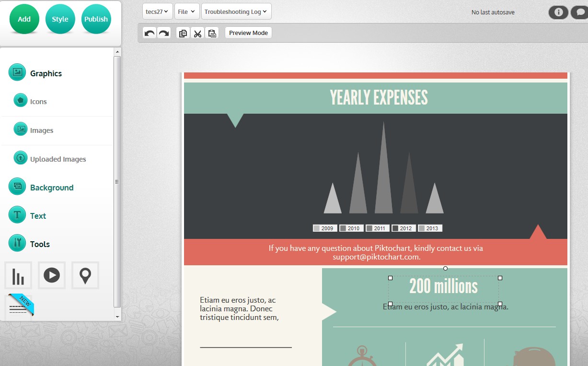Screen dimensions: 588x366
Task: Open the Style panel
Action: 60,19
